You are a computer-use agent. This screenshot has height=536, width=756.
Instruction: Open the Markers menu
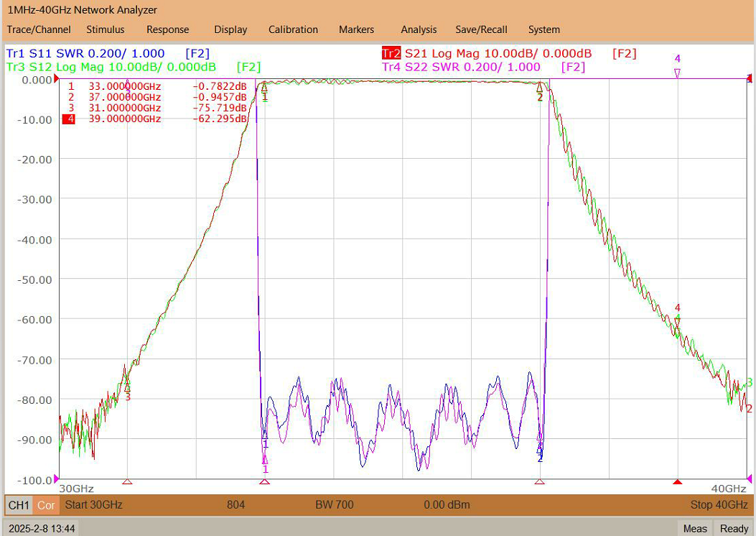click(x=356, y=30)
